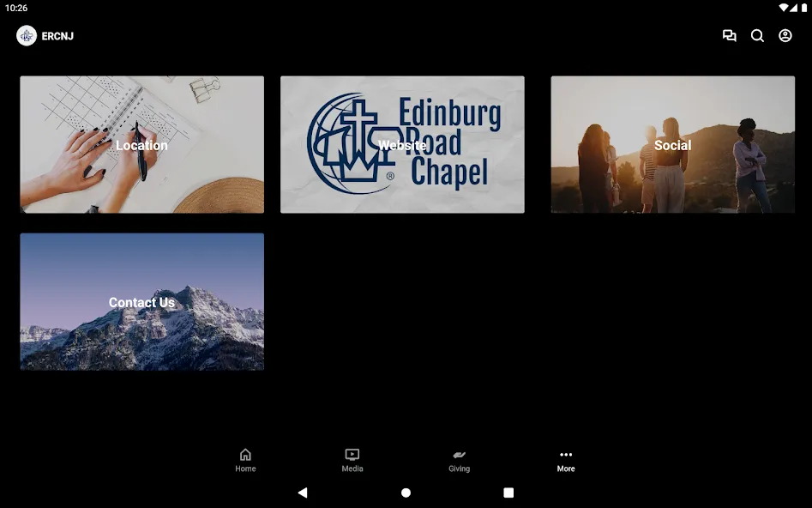Screen dimensions: 812x508
Task: Open the Location card
Action: click(141, 145)
